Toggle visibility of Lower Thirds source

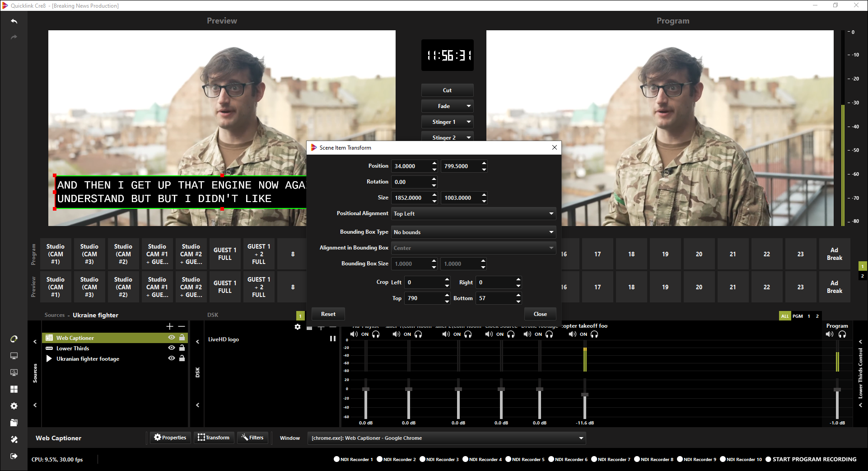point(172,348)
